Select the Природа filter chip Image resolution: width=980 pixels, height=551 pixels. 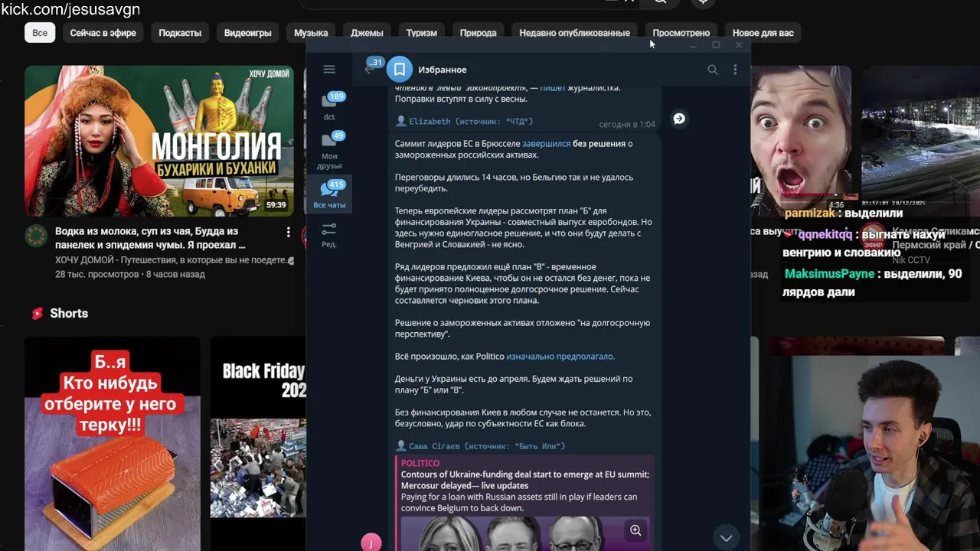pos(479,33)
